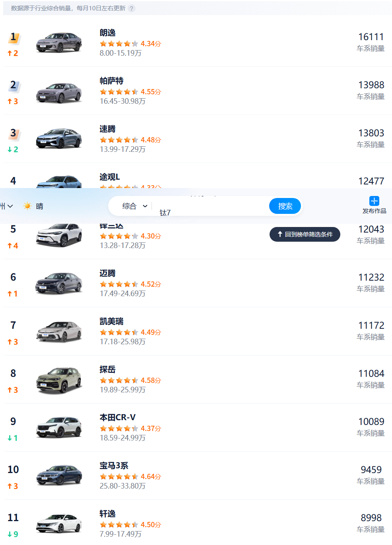The height and width of the screenshot is (545, 392).
Task: Focus the search input field
Action: coord(211,207)
